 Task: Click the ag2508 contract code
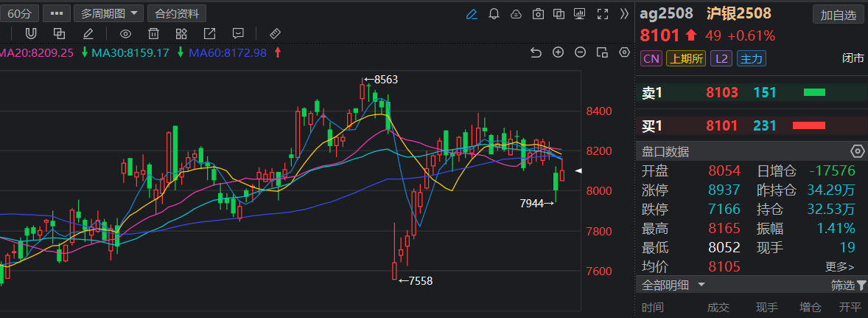[667, 14]
